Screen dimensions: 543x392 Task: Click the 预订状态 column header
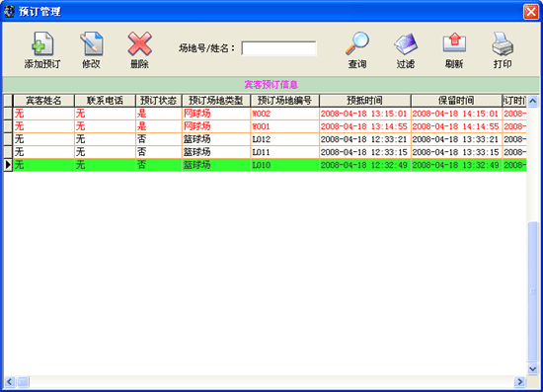tap(158, 101)
